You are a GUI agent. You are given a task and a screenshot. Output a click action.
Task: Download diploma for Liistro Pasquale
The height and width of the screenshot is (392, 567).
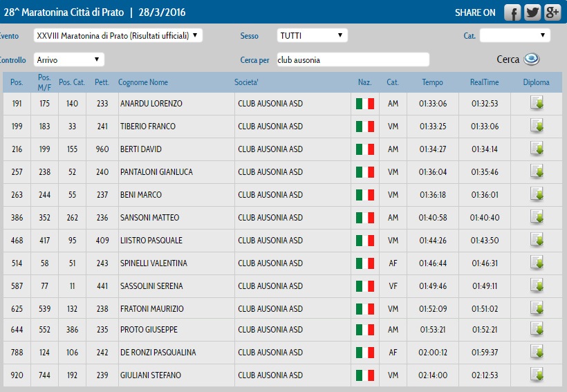tap(537, 239)
